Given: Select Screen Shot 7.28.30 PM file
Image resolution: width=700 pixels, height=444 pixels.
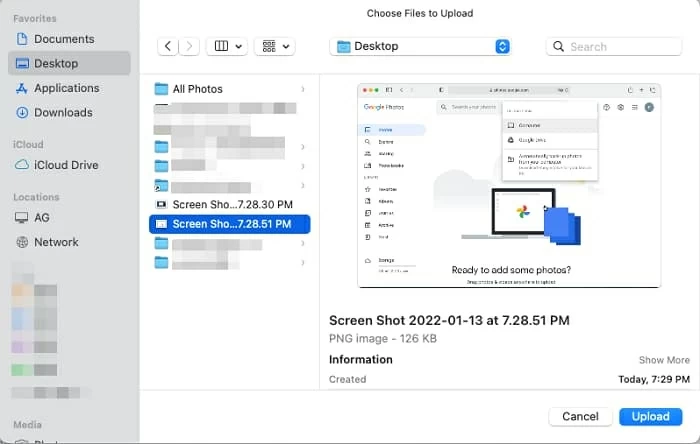Looking at the screenshot, I should click(x=231, y=204).
